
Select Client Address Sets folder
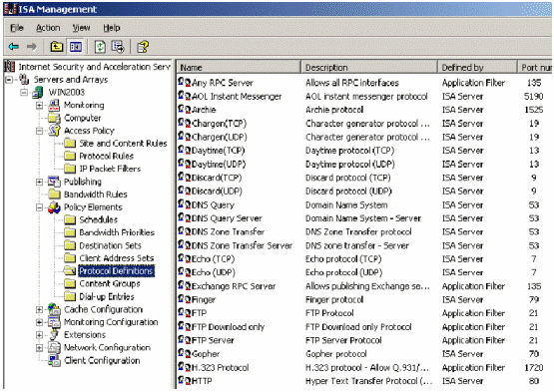(116, 258)
